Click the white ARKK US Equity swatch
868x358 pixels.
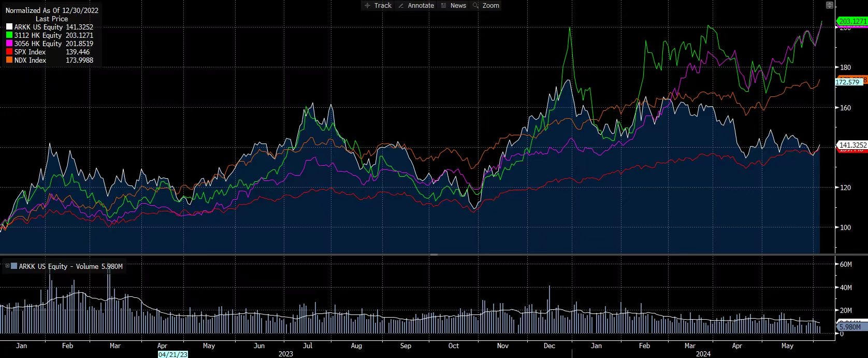pos(9,27)
